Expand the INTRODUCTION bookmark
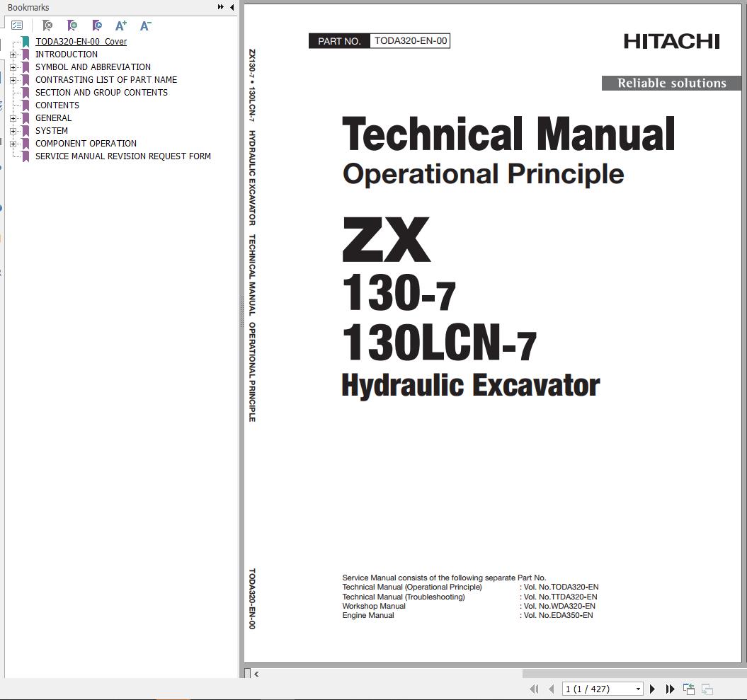 13,54
